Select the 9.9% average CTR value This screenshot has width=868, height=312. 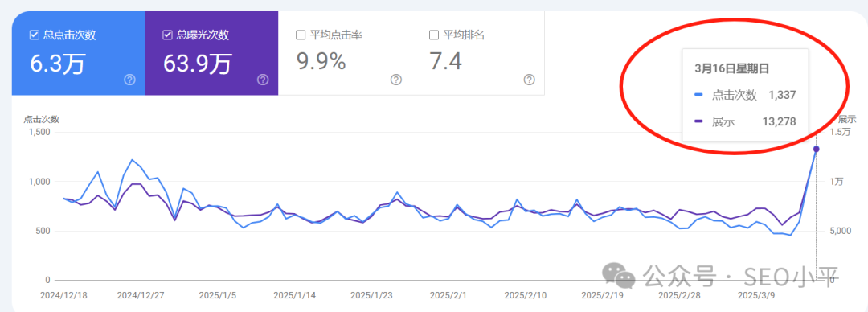321,62
